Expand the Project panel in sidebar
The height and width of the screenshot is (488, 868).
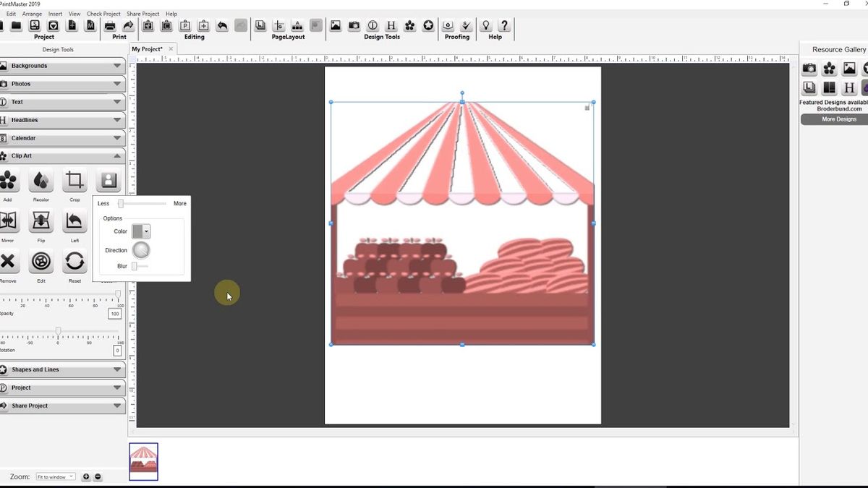[x=62, y=388]
